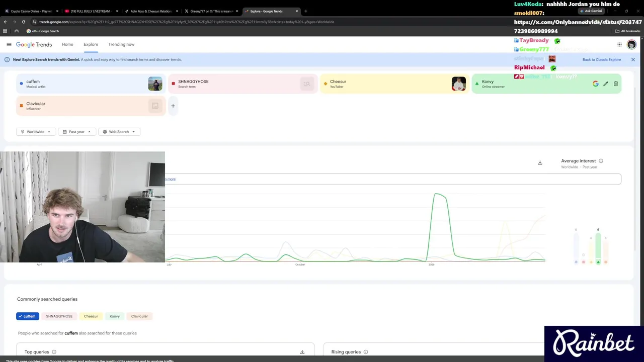Switch to the Greeny777 on X tab
This screenshot has height=362, width=644.
pos(211,11)
